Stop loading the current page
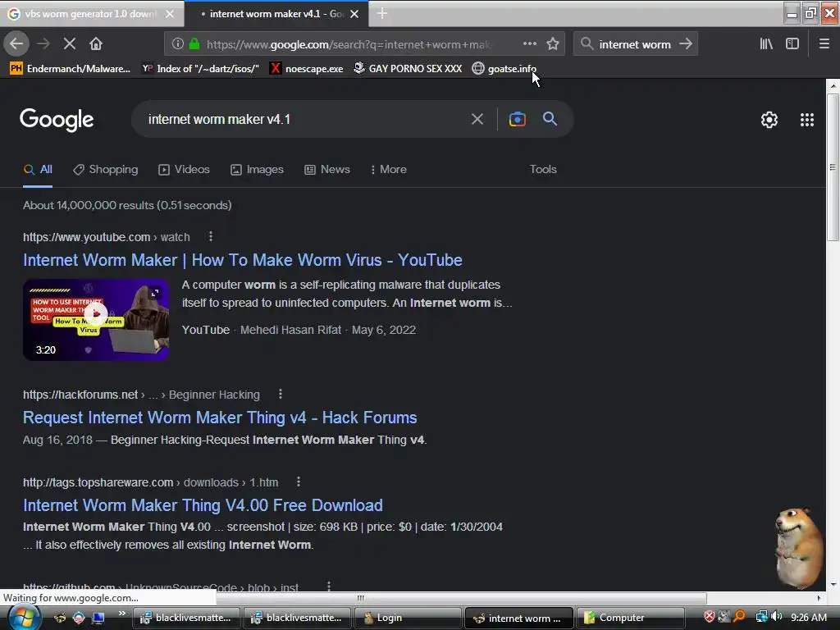840x630 pixels. (x=69, y=43)
